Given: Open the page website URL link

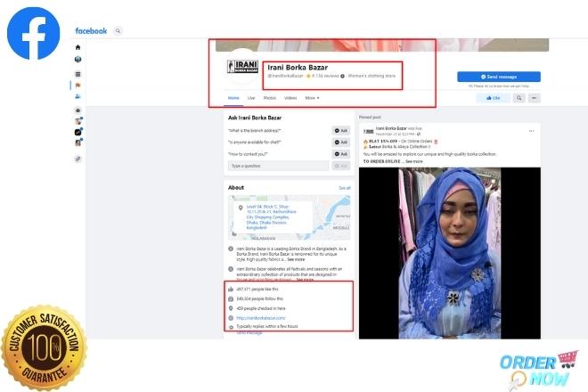Looking at the screenshot, I should pos(261,318).
